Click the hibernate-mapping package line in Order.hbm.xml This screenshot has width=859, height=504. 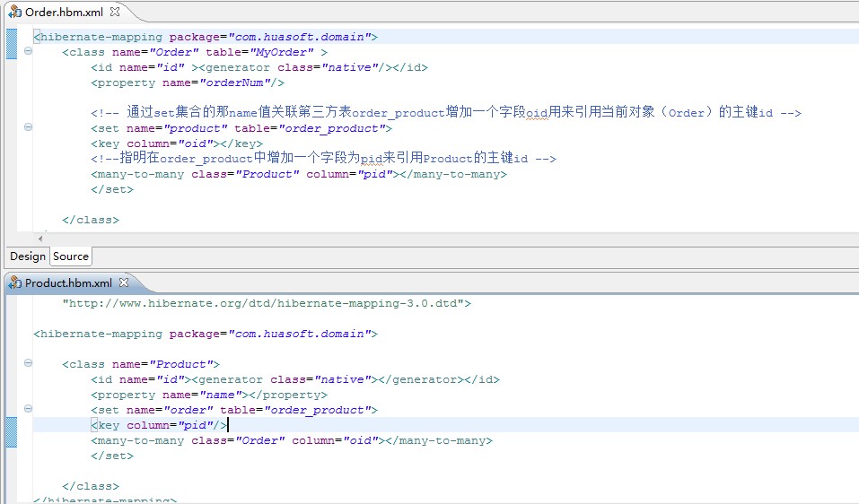point(206,37)
